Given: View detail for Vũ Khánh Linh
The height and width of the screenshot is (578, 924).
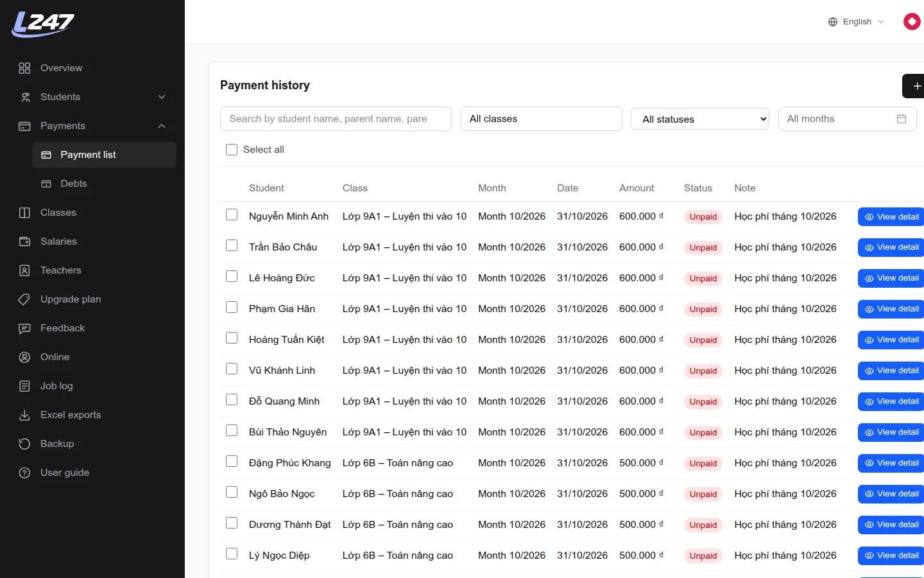Looking at the screenshot, I should (x=891, y=371).
